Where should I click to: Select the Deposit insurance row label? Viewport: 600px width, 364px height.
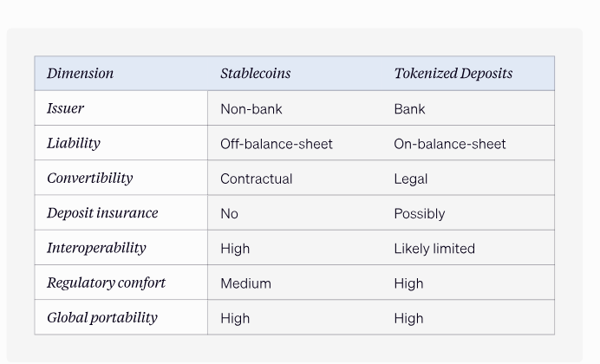coord(102,213)
